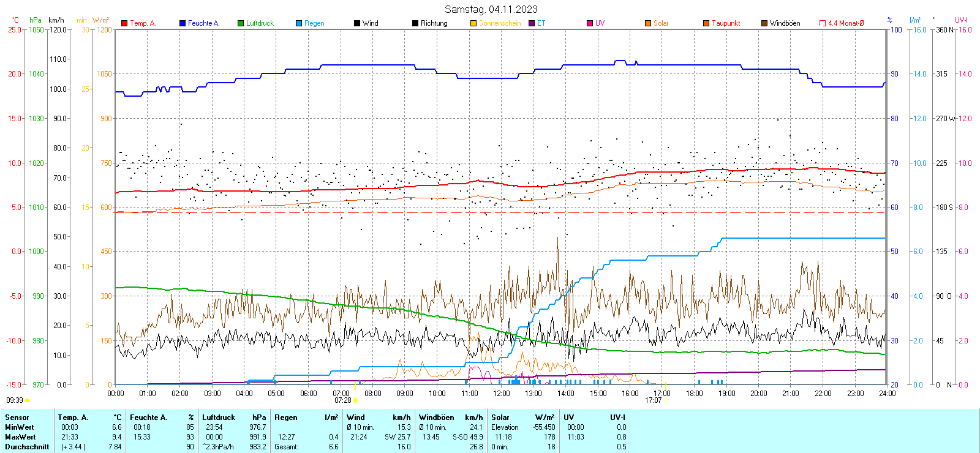This screenshot has width=980, height=453.
Task: Click the date title Samstag, 04.11.2023
Action: click(491, 9)
